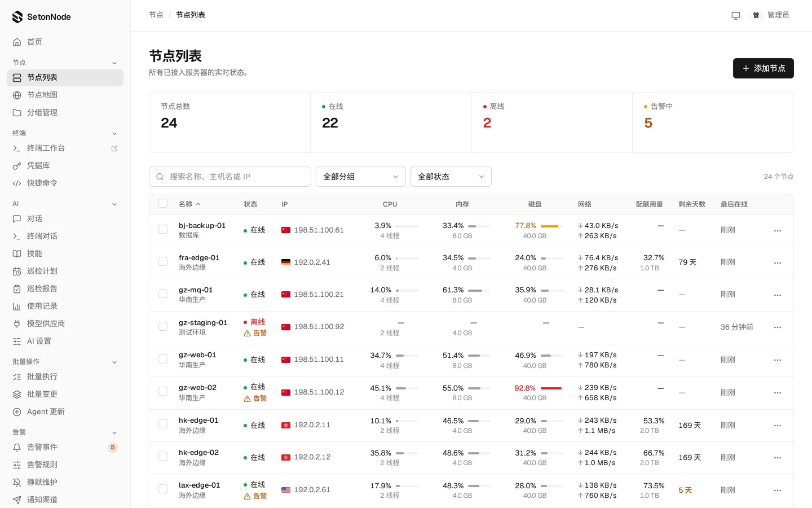The height and width of the screenshot is (508, 812).
Task: Toggle the select-all checkbox in table header
Action: 163,204
